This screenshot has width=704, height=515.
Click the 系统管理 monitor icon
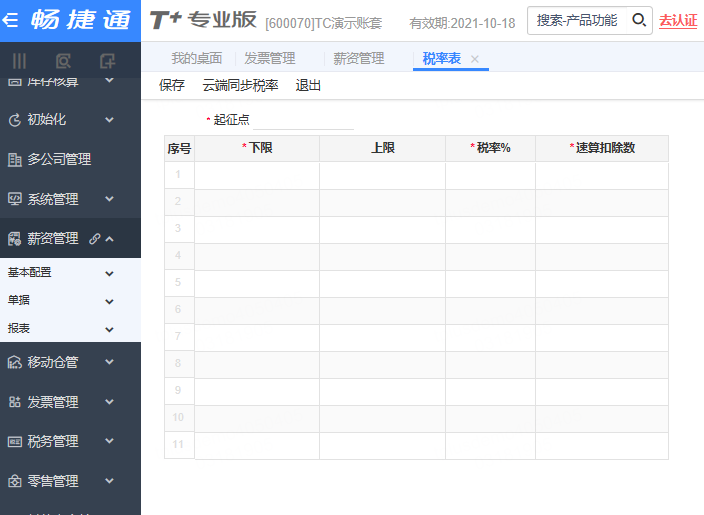pyautogui.click(x=15, y=199)
